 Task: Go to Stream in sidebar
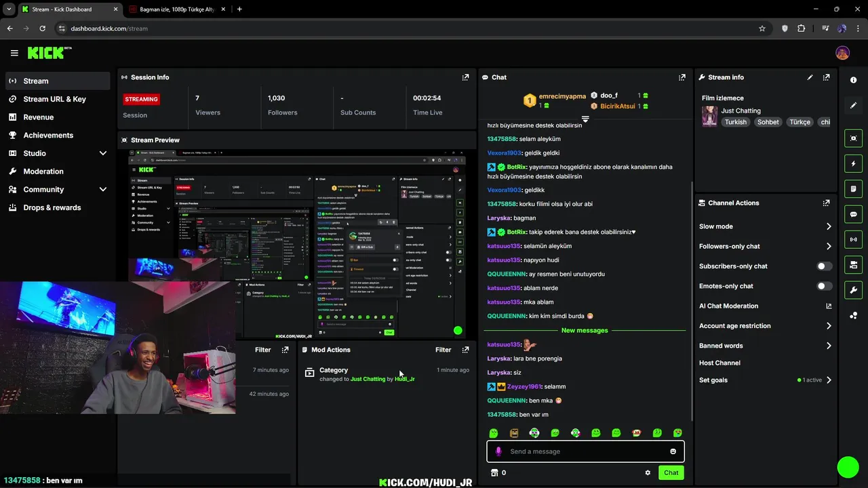point(58,81)
